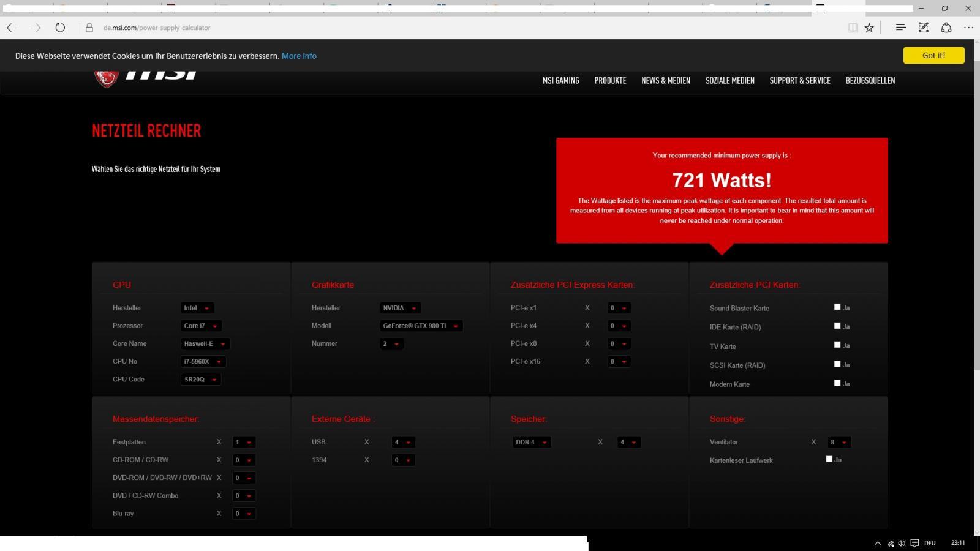The height and width of the screenshot is (551, 980).
Task: Go back using the browser back arrow
Action: click(12, 28)
